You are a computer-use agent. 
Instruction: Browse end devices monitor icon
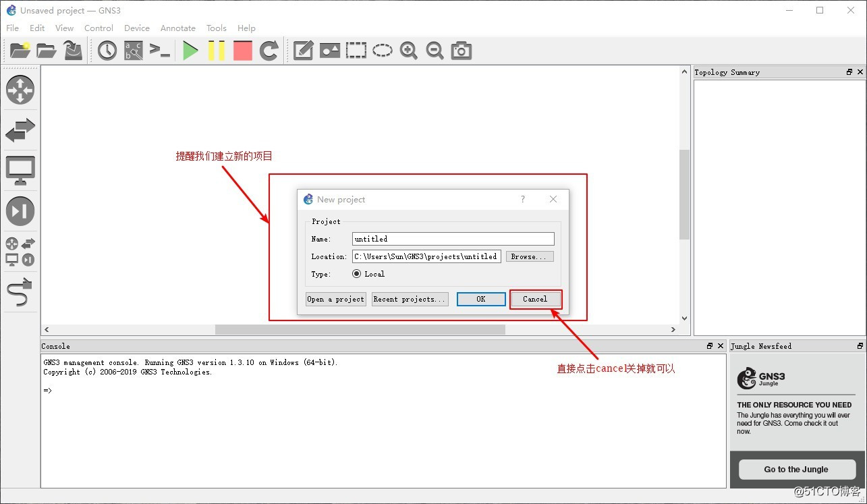20,171
